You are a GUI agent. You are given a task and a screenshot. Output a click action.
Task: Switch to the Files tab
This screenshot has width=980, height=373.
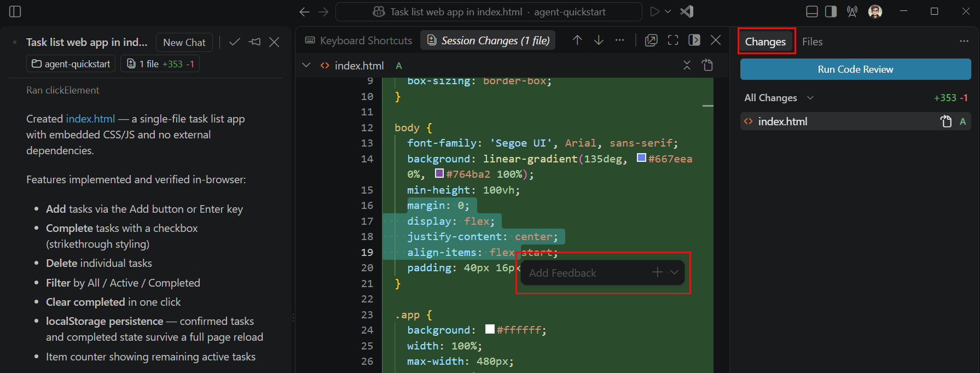pos(812,42)
